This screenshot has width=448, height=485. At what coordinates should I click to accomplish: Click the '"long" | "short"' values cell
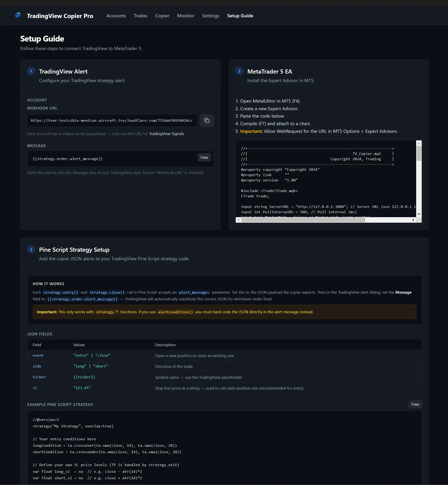pos(91,366)
